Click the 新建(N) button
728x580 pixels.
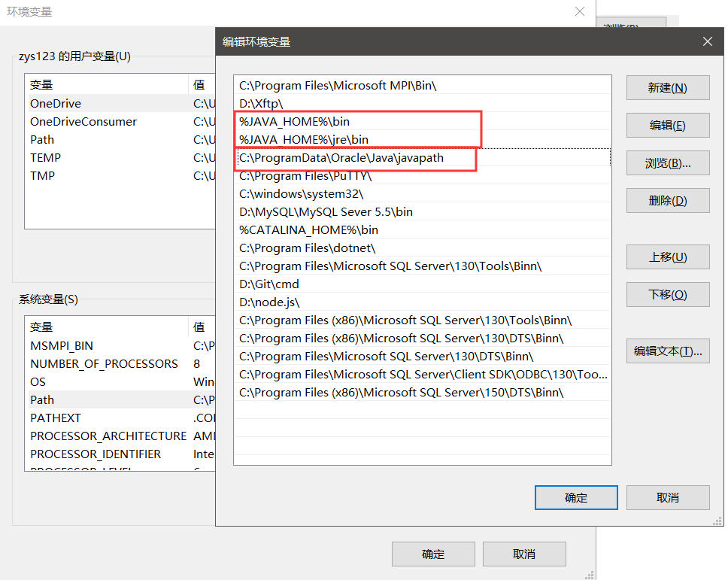point(668,88)
